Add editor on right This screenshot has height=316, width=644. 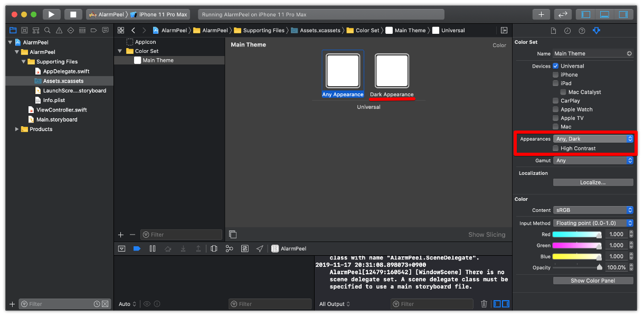[504, 31]
